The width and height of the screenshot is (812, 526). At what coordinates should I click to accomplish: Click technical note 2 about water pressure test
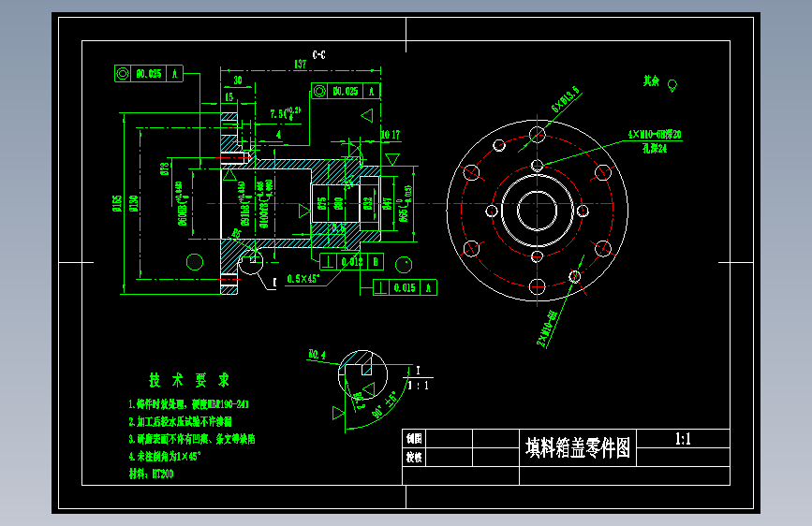[180, 421]
